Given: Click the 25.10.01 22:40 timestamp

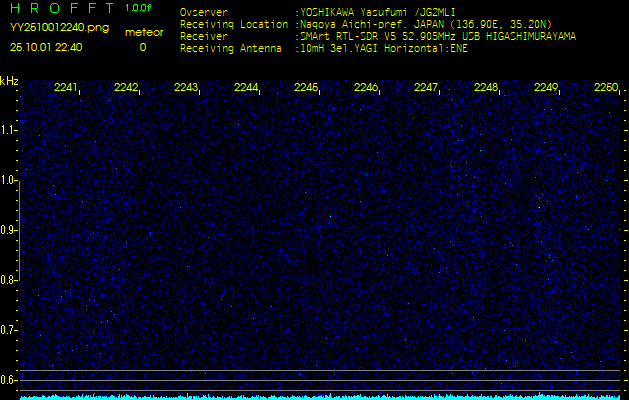Looking at the screenshot, I should 46,47.
